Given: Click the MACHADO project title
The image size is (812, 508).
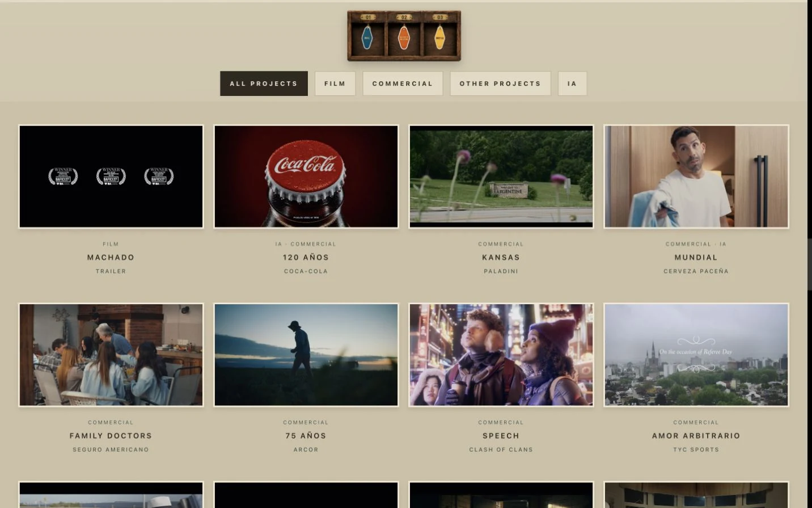Looking at the screenshot, I should [111, 257].
